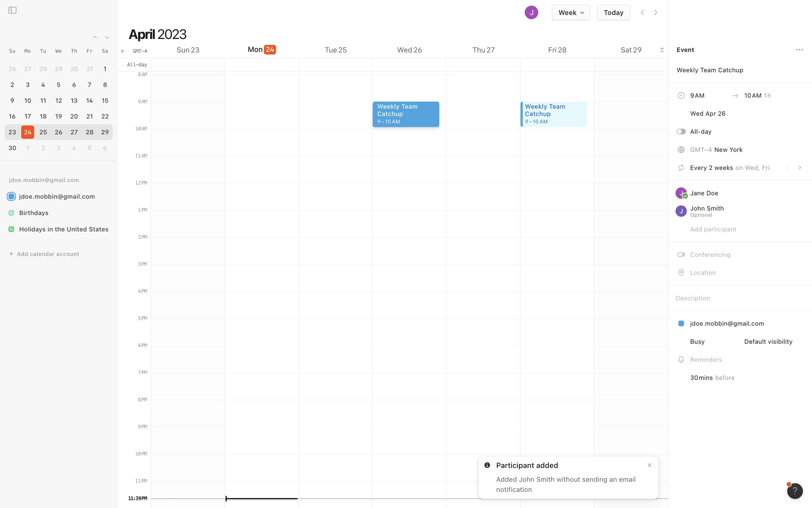812x508 pixels.
Task: Go to next recurring event occurrence
Action: coord(799,168)
